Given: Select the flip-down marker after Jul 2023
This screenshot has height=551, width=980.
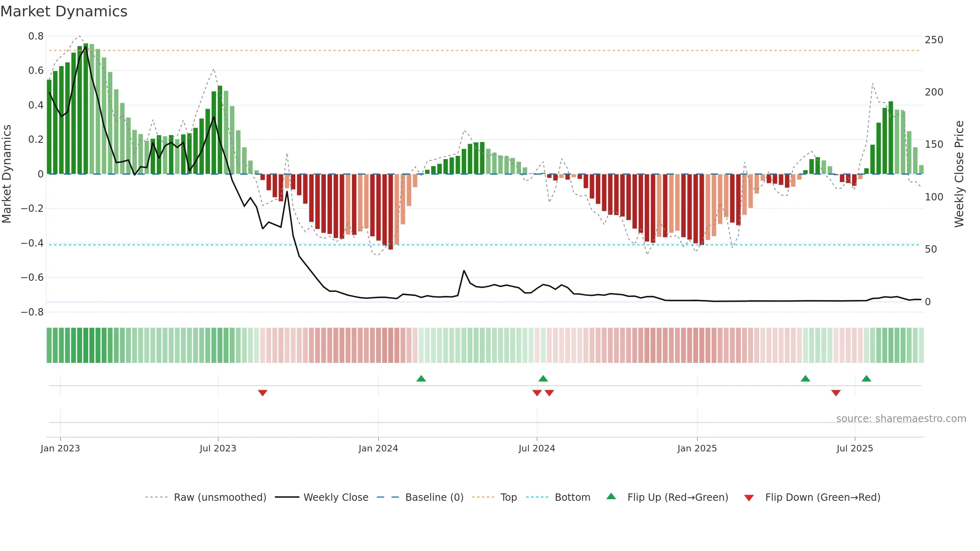Looking at the screenshot, I should (x=263, y=393).
